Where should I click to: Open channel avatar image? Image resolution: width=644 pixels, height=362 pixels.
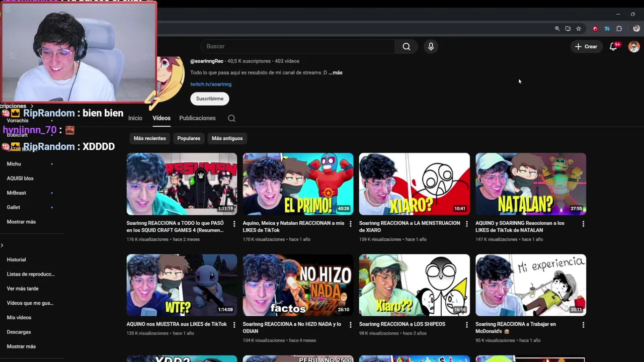point(171,79)
